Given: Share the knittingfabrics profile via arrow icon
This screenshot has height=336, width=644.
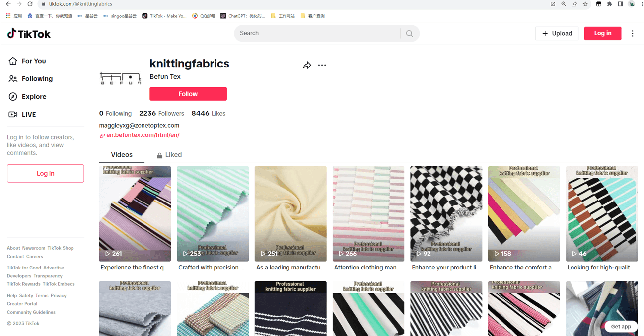Looking at the screenshot, I should pos(307,66).
